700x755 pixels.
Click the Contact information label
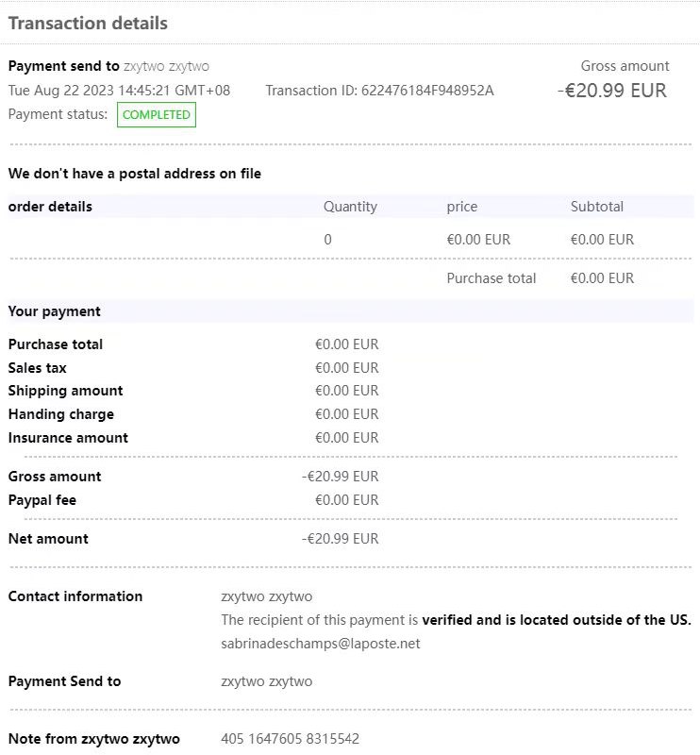pos(75,596)
